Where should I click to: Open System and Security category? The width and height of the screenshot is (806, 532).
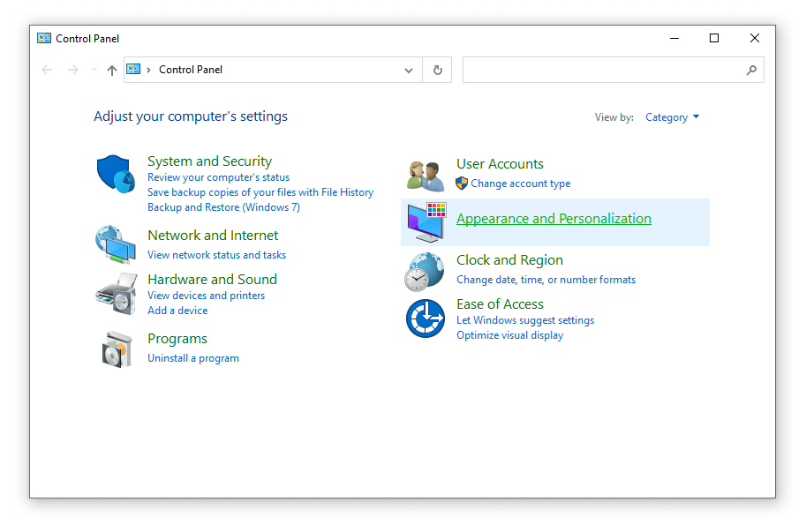[210, 161]
